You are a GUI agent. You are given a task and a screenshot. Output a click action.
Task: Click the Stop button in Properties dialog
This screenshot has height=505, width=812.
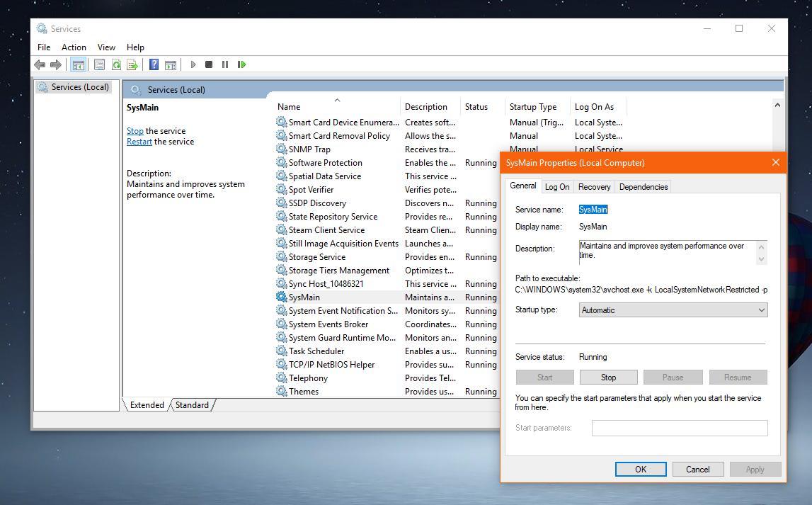coord(609,378)
